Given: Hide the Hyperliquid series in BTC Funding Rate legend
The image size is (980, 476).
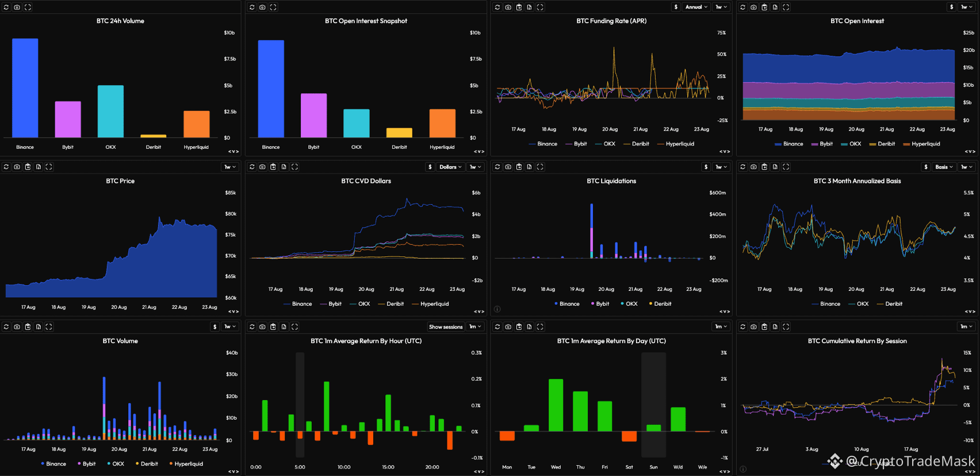Looking at the screenshot, I should [676, 144].
